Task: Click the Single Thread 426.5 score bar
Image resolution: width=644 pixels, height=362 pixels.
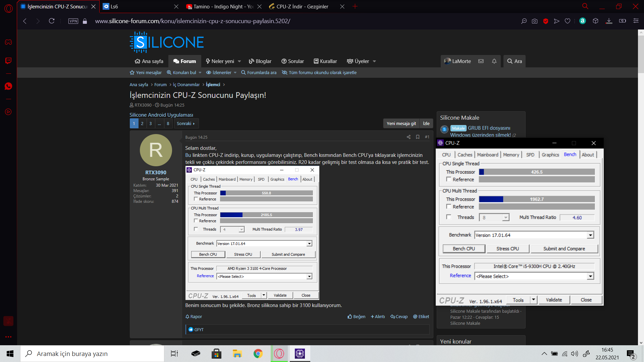Action: [537, 172]
